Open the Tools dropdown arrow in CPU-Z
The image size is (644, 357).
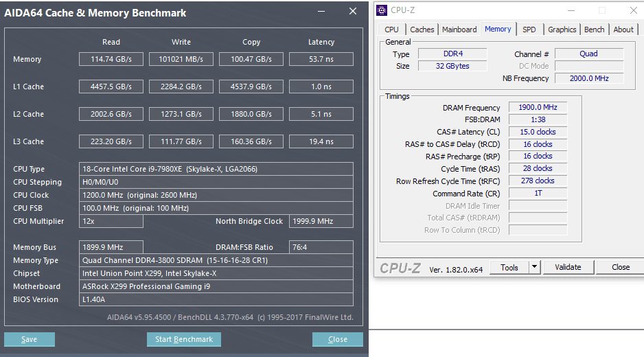pyautogui.click(x=534, y=267)
